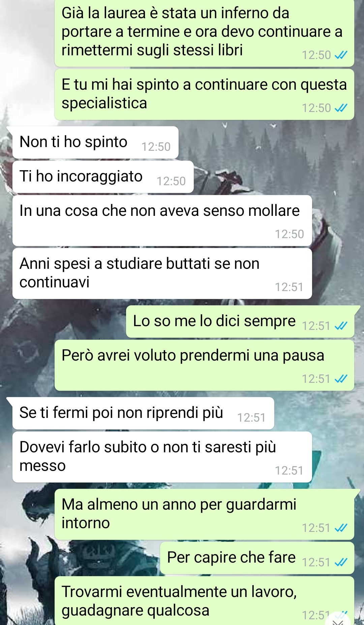Click the 12:50 timestamp on 'Ti ho incoraggiato'
The width and height of the screenshot is (364, 625).
(x=171, y=181)
